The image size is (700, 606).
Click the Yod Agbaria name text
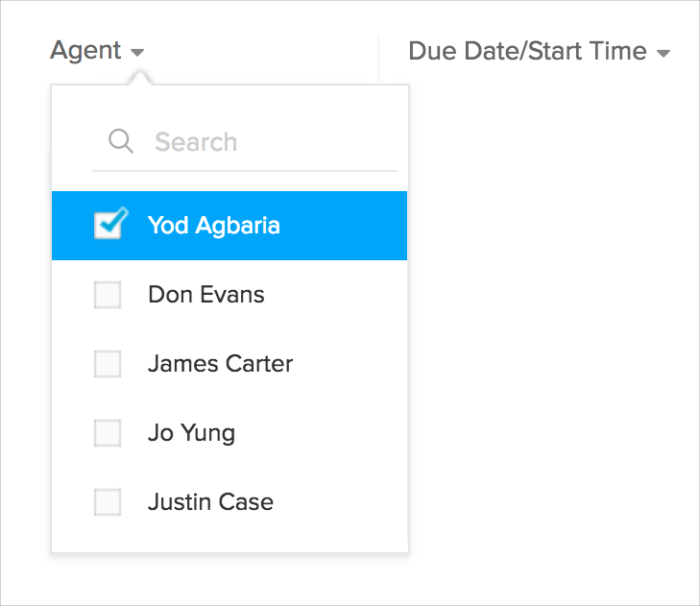213,226
